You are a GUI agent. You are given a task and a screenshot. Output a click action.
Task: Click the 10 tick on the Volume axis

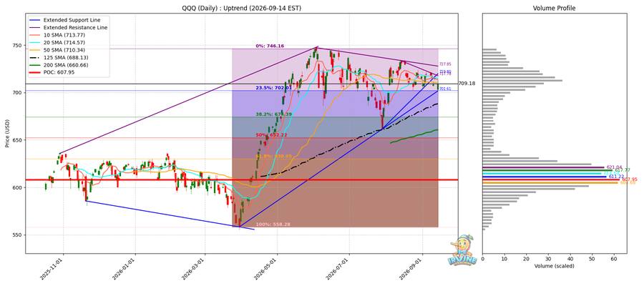[504, 260]
